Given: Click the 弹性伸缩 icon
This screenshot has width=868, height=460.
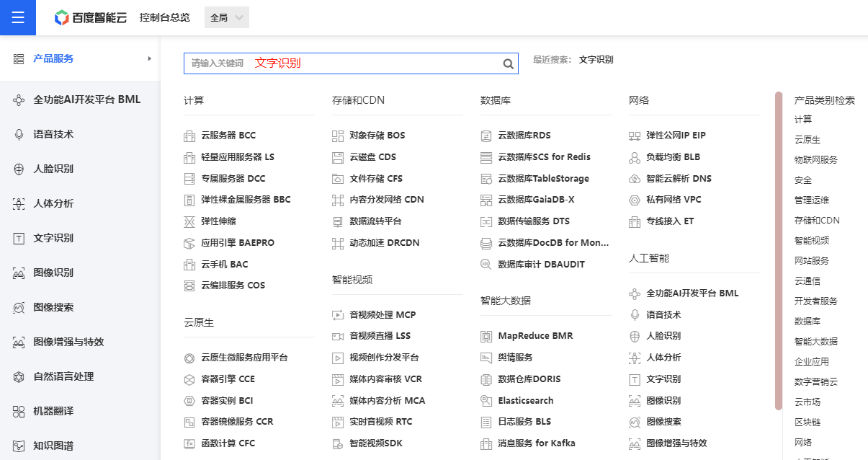Looking at the screenshot, I should point(189,221).
